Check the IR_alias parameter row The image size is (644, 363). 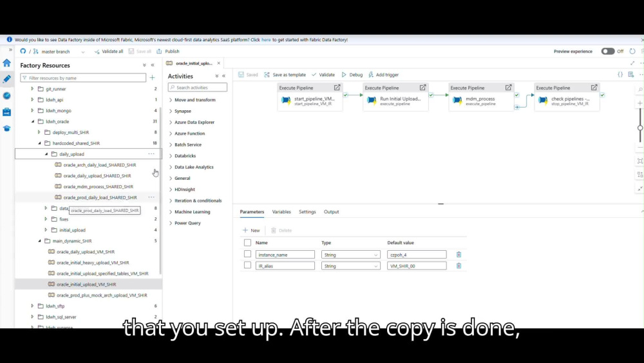click(x=247, y=265)
